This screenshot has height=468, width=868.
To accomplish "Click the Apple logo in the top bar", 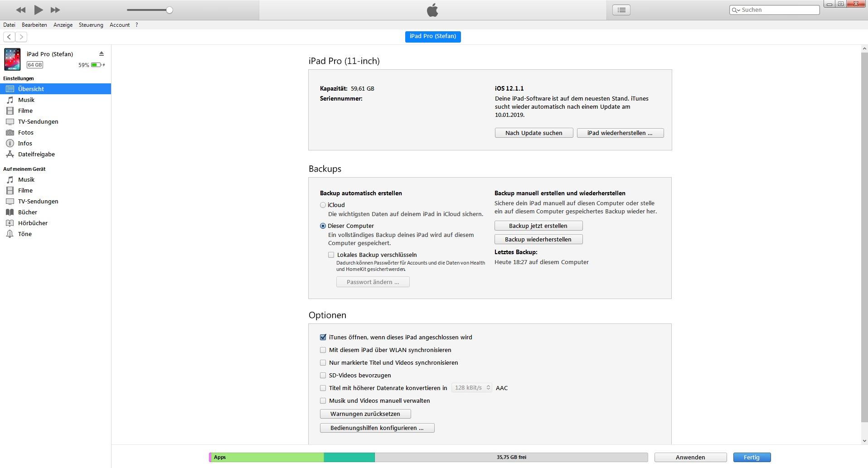I will (x=432, y=10).
